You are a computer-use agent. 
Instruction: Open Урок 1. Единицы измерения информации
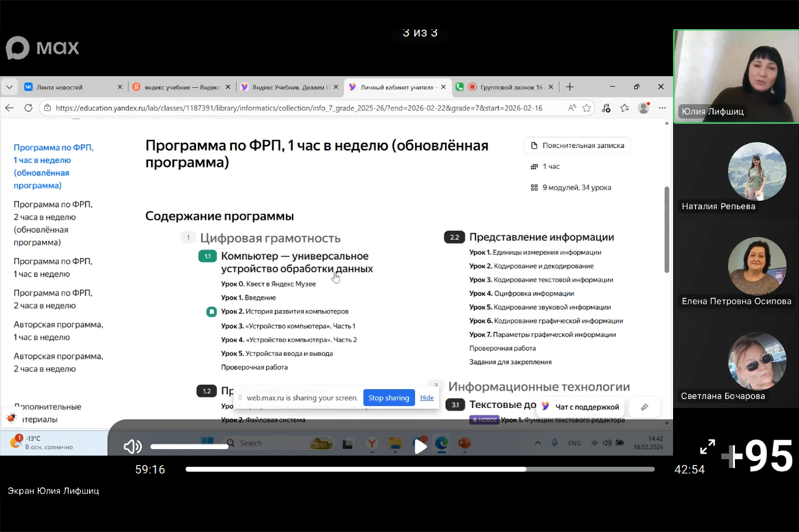[535, 252]
